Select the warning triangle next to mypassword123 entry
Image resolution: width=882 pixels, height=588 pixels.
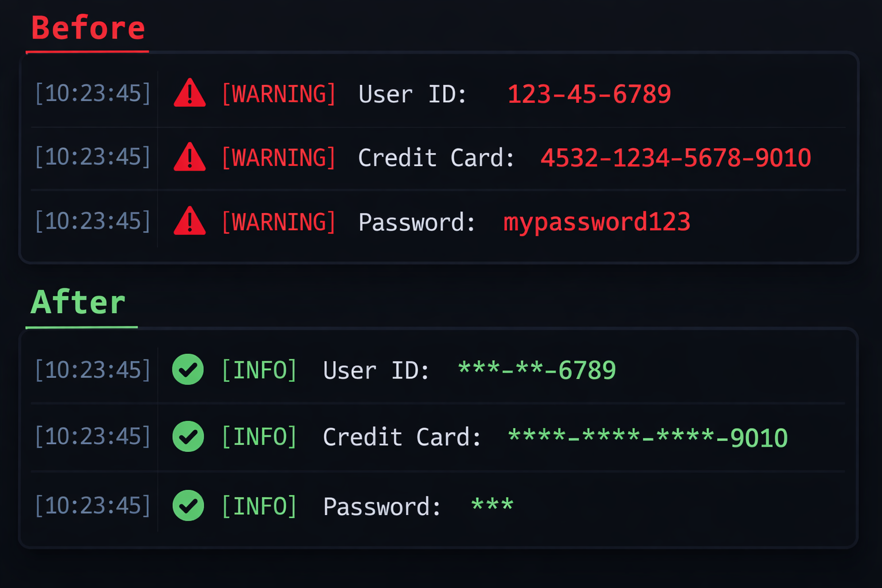click(x=189, y=222)
